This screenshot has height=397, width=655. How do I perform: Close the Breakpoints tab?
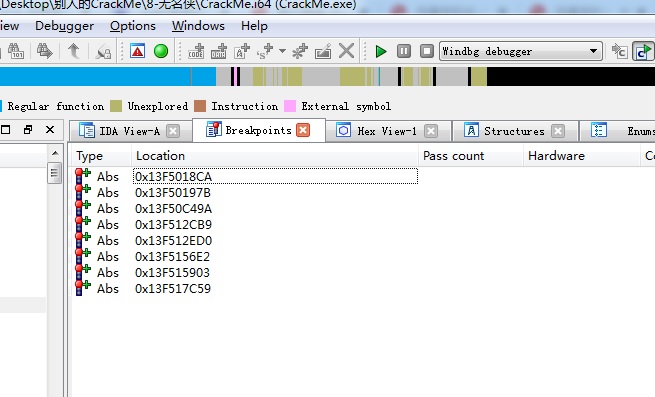coord(303,130)
